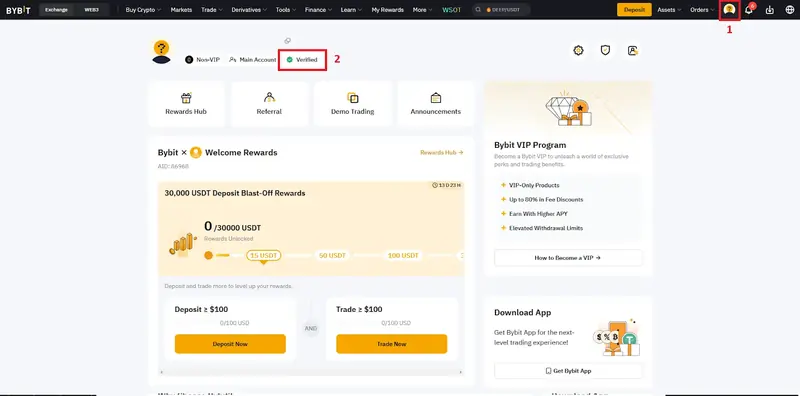Click the 'Elevated Withdrawal Limits' text

click(x=546, y=228)
